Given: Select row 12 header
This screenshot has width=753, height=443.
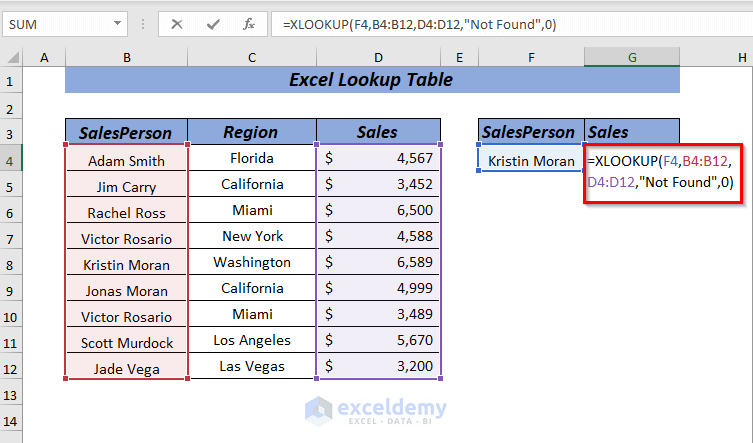Looking at the screenshot, I should click(11, 369).
